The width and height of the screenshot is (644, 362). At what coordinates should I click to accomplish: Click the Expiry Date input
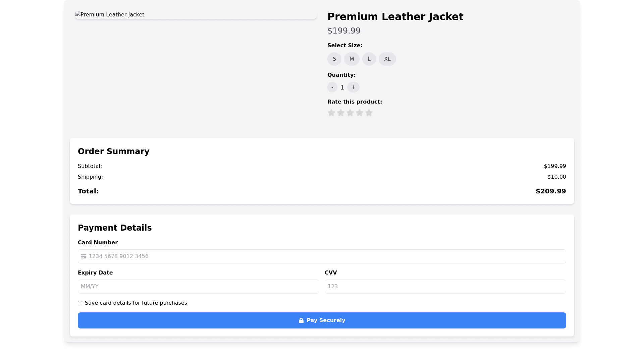click(198, 287)
